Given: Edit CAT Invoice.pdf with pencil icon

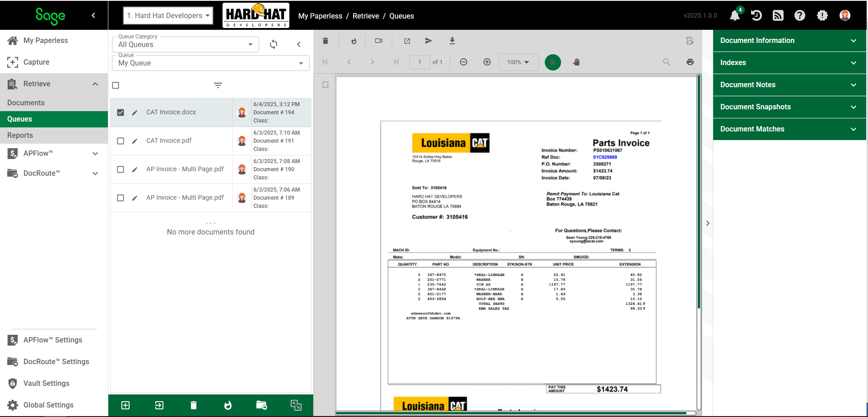Looking at the screenshot, I should pyautogui.click(x=135, y=141).
